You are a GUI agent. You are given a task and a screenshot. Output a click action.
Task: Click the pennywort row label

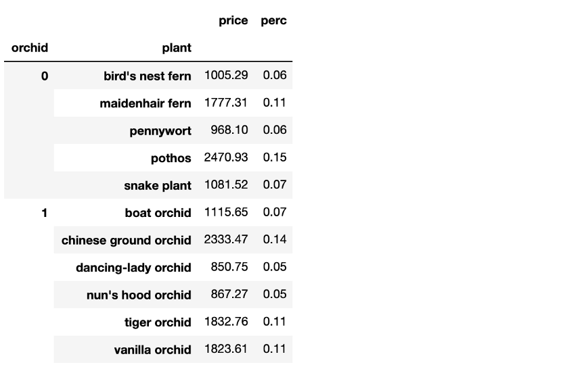click(160, 130)
